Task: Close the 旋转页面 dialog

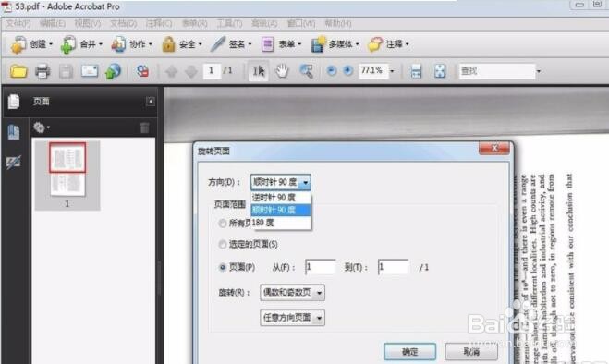Action: point(494,148)
